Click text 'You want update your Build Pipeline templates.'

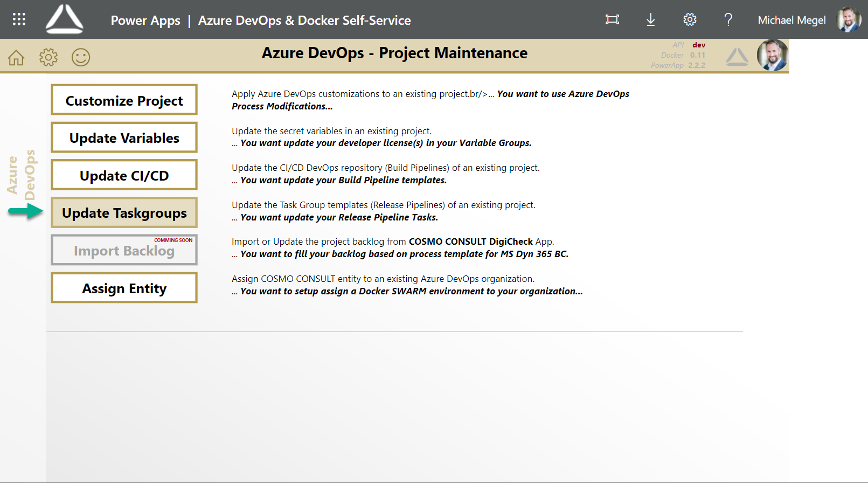(343, 180)
